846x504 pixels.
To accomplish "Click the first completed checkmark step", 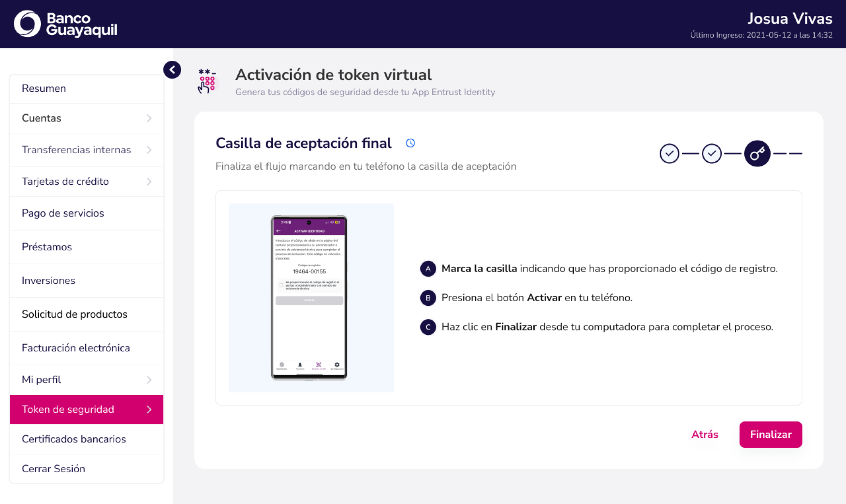I will (669, 154).
